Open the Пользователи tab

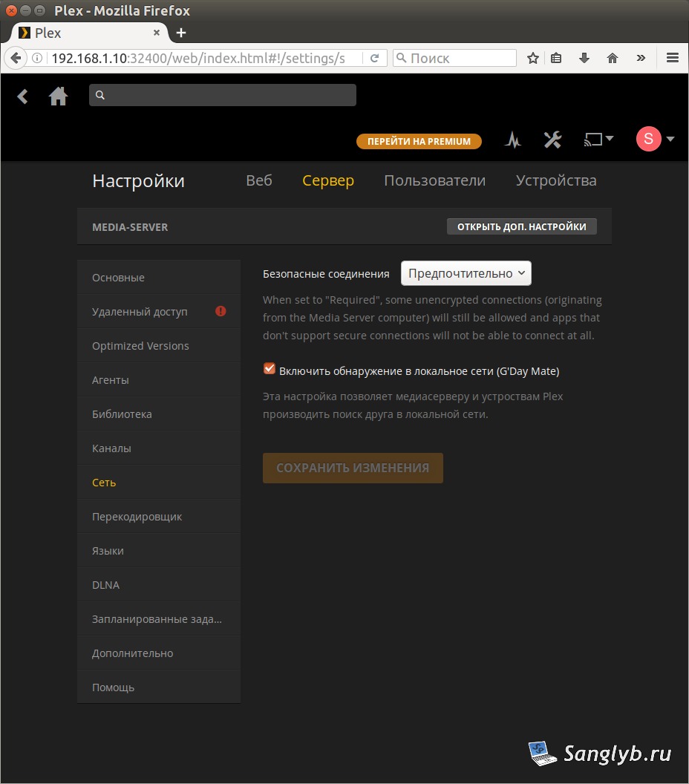(x=434, y=180)
